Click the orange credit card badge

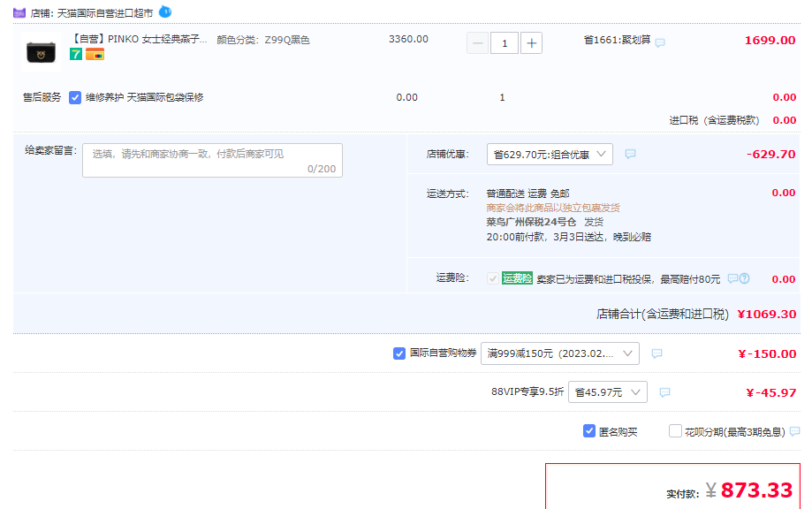(x=95, y=54)
